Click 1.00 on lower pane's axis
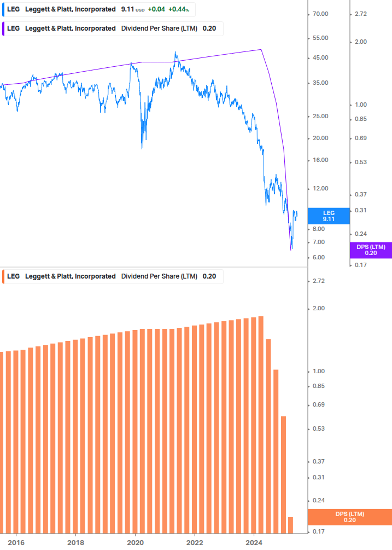This screenshot has height=550, width=392. coord(318,372)
